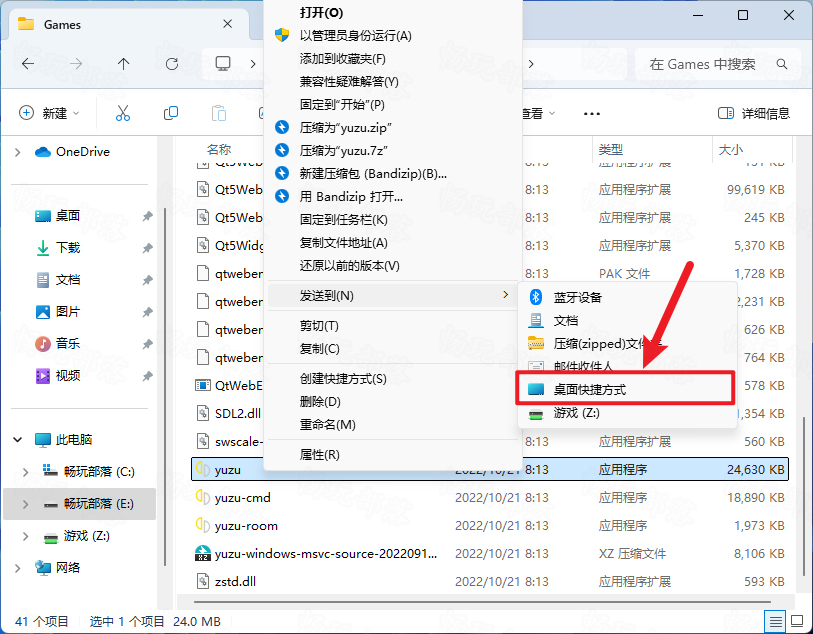Choose 压缩为"yuzu.zip" menu entry
This screenshot has width=813, height=634.
tap(393, 128)
